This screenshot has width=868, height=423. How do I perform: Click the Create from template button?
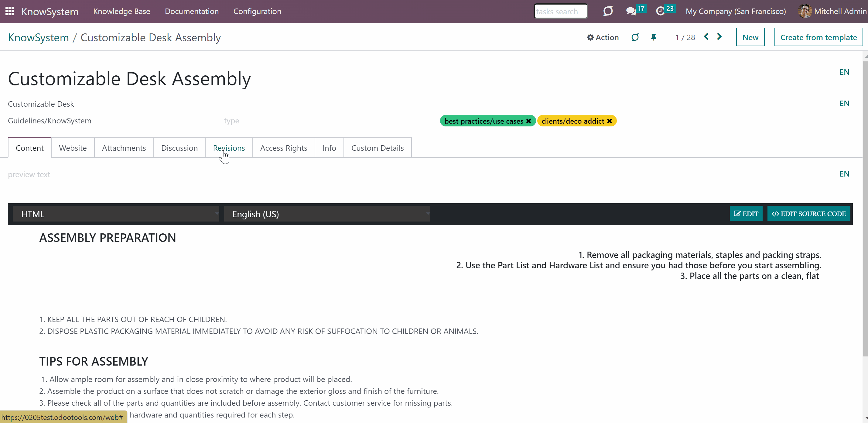[818, 37]
